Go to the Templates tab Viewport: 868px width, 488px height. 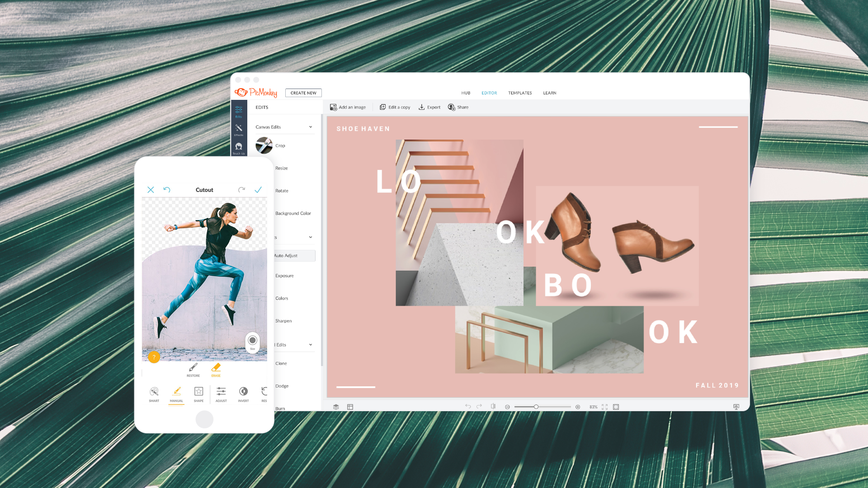(519, 93)
